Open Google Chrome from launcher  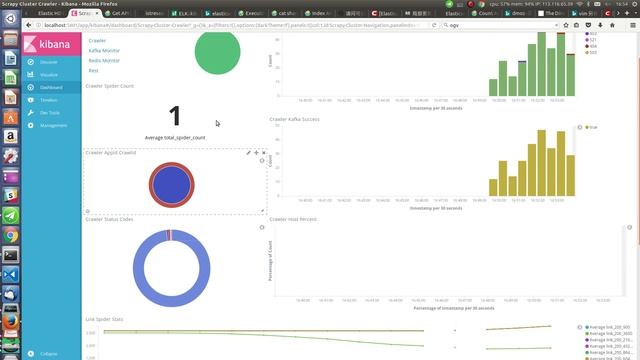tap(11, 236)
